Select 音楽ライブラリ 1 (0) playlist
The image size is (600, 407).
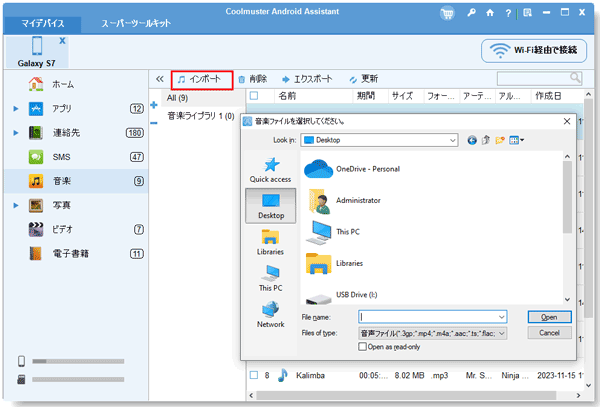(201, 116)
